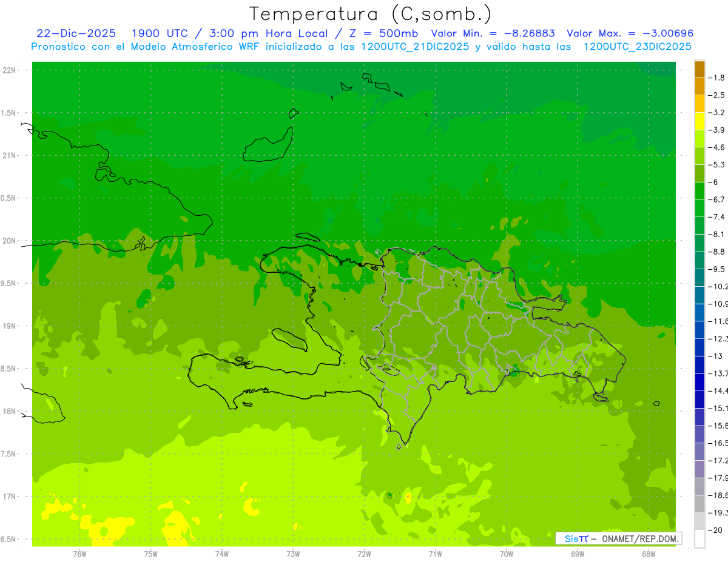Click the "74W" longitude axis label
This screenshot has width=728, height=562.
(x=222, y=554)
